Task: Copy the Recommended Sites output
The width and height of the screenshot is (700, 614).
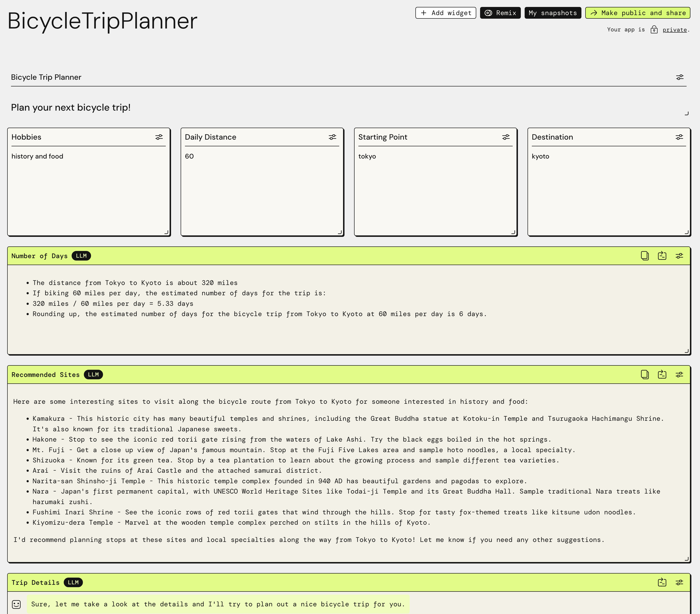Action: (x=644, y=375)
